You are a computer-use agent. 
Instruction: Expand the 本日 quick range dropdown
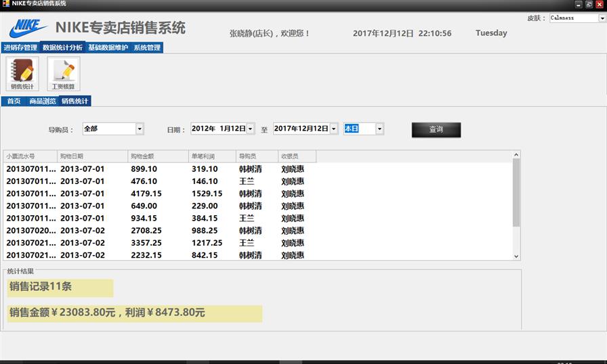[x=379, y=129]
